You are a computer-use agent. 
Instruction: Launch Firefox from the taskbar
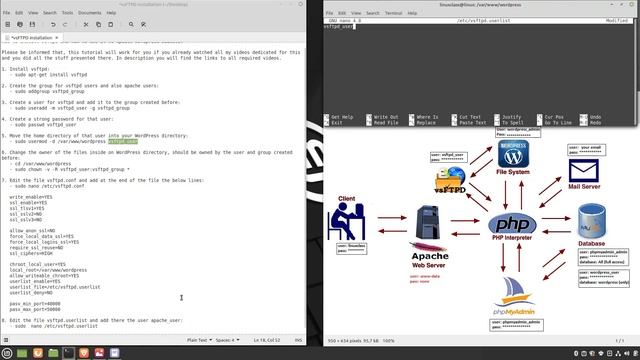[38, 353]
